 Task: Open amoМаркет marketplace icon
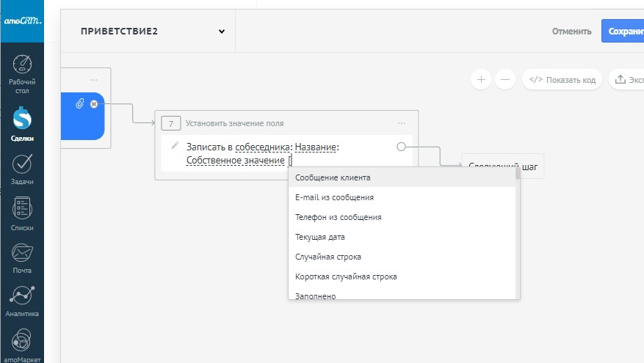click(x=22, y=343)
